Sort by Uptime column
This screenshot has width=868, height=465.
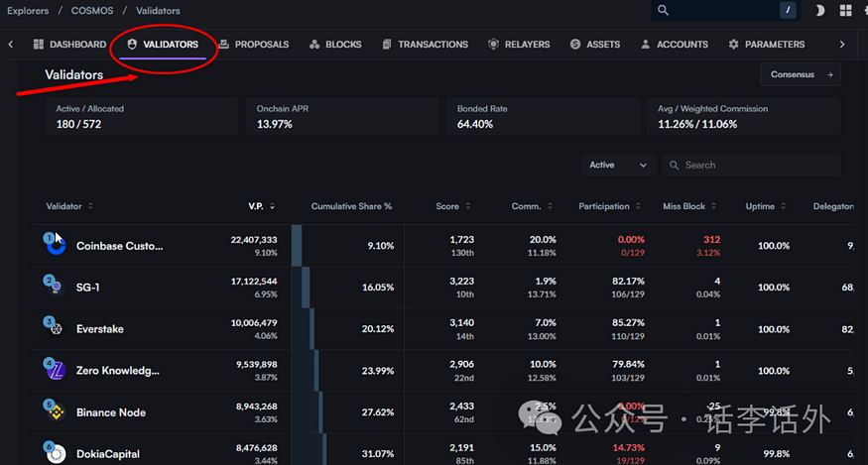(766, 206)
